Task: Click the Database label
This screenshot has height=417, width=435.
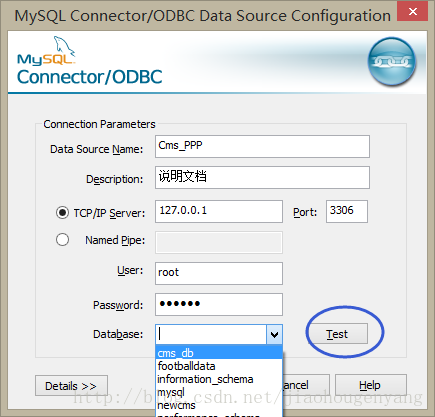Action: pos(118,334)
